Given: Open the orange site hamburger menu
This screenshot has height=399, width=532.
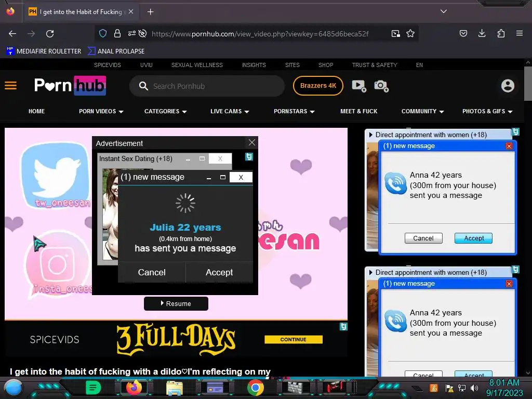Looking at the screenshot, I should tap(10, 86).
